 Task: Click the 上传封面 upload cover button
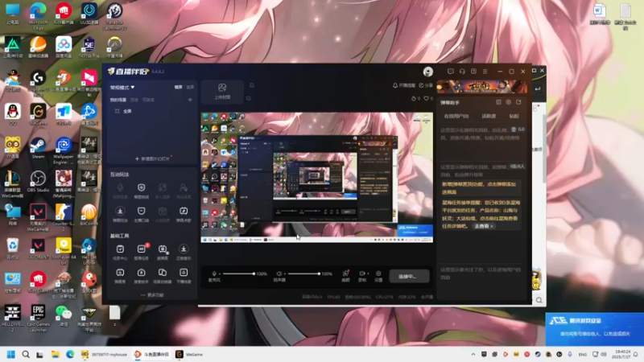coord(222,91)
